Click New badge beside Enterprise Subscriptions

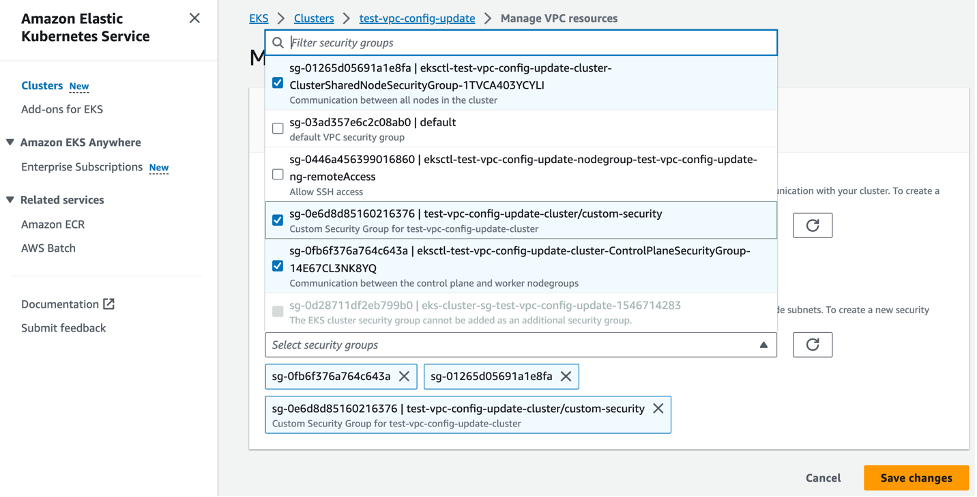tap(159, 168)
